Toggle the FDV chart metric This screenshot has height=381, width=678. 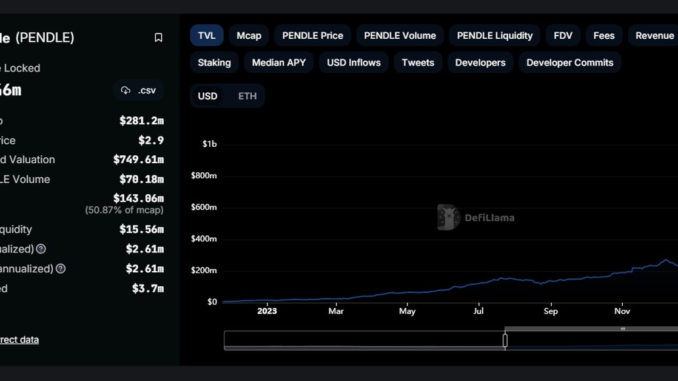point(563,35)
